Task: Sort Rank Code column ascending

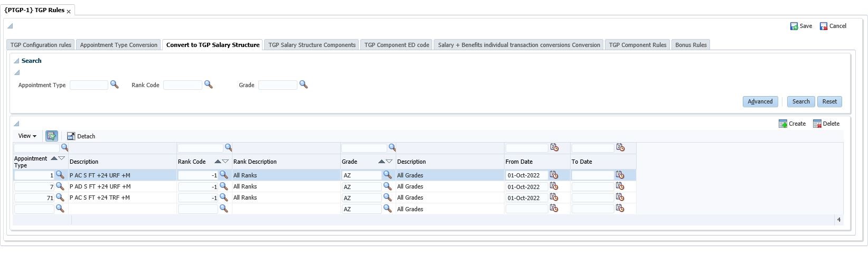Action: point(218,162)
